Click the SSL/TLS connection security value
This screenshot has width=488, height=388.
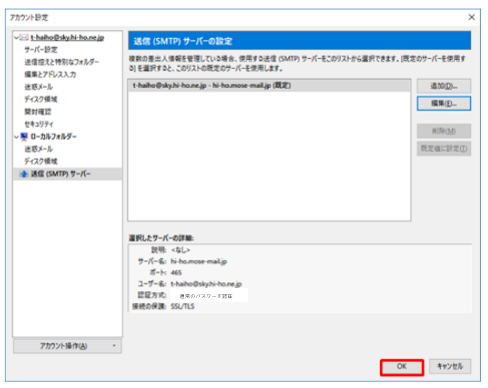pyautogui.click(x=183, y=306)
